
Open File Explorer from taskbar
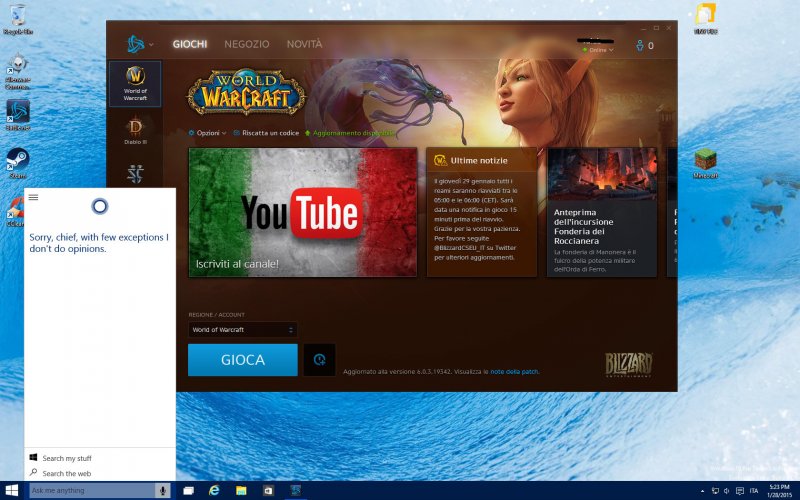click(x=241, y=490)
